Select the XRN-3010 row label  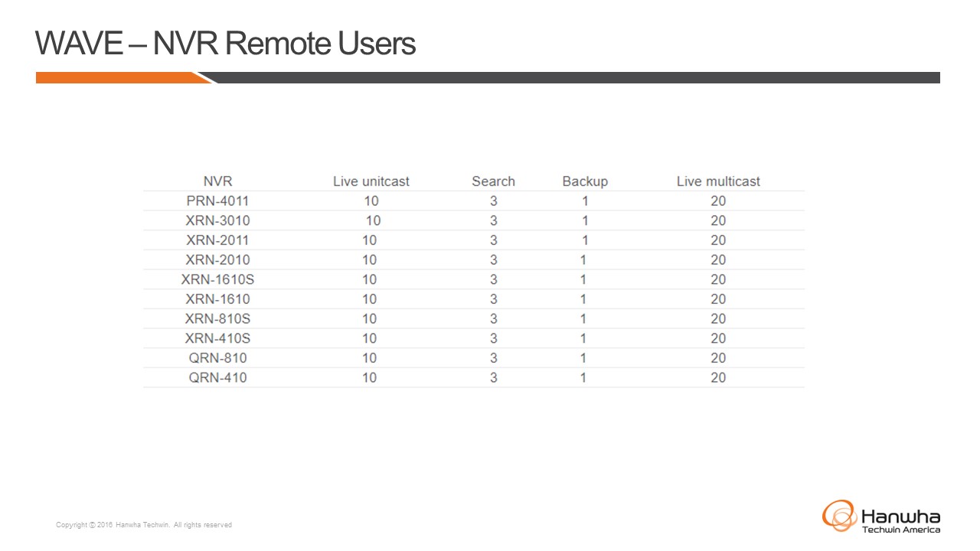click(x=217, y=220)
